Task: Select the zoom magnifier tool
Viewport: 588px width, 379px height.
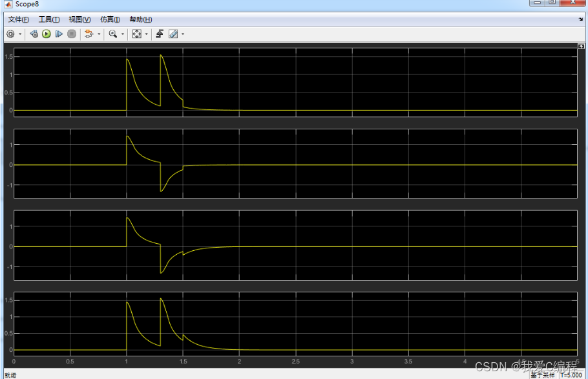Action: 113,34
